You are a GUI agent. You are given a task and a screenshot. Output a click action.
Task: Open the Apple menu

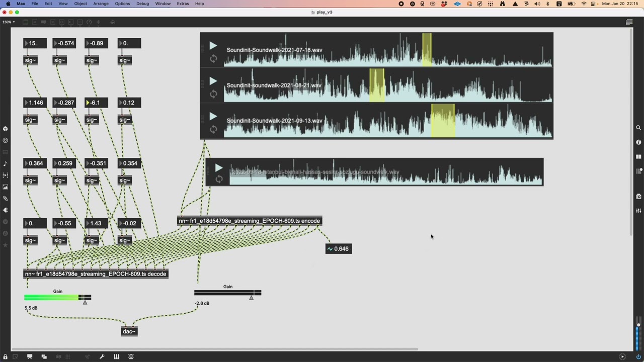(x=8, y=4)
